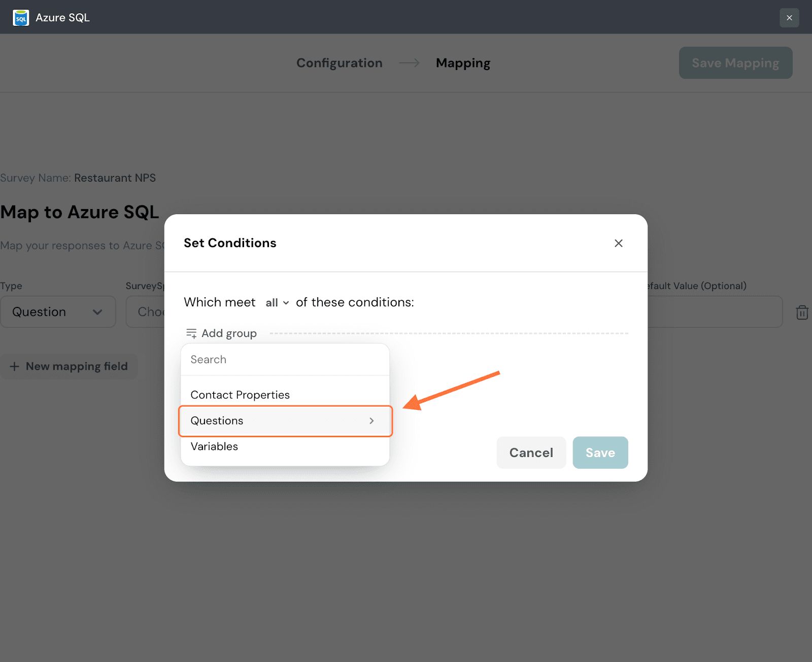Delete the mapping field with trash icon
This screenshot has width=812, height=662.
point(802,312)
